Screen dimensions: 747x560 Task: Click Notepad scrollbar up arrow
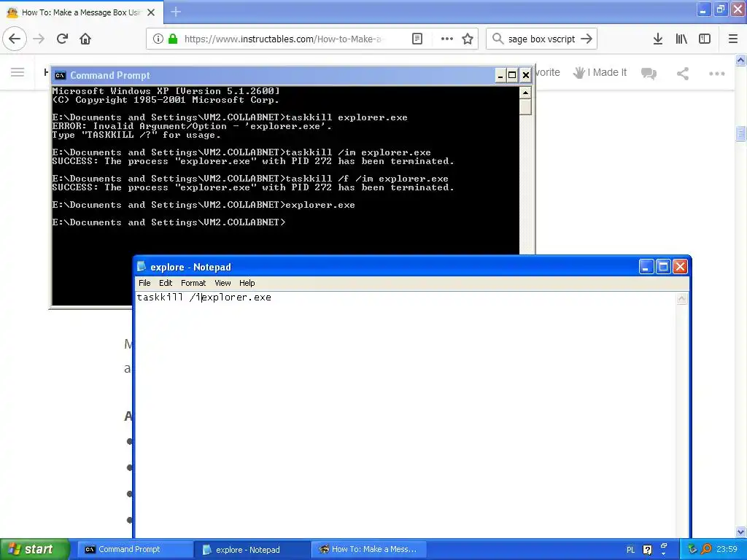[x=682, y=298]
